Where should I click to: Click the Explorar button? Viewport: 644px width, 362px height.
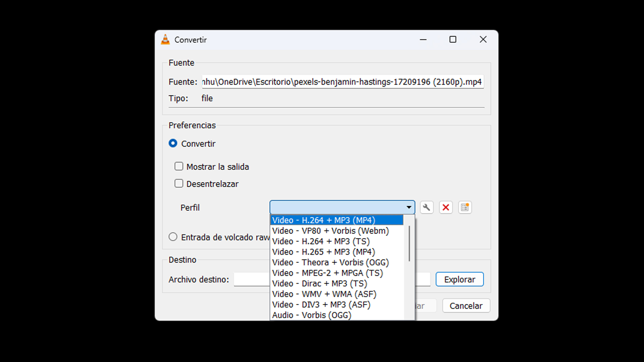click(x=460, y=279)
